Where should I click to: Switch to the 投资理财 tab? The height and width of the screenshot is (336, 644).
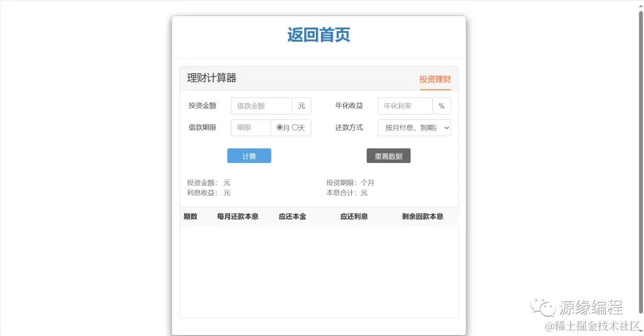[435, 79]
